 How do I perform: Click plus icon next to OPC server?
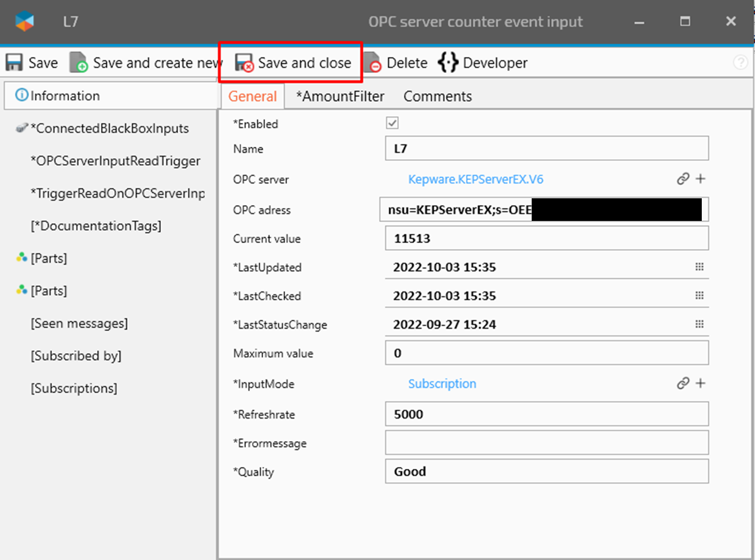click(701, 179)
